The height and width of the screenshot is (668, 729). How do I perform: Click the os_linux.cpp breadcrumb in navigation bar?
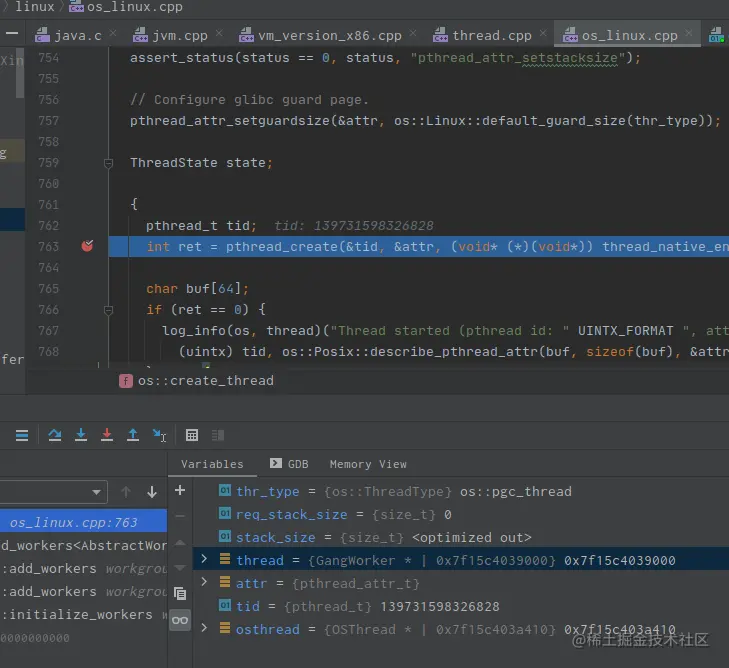[126, 7]
